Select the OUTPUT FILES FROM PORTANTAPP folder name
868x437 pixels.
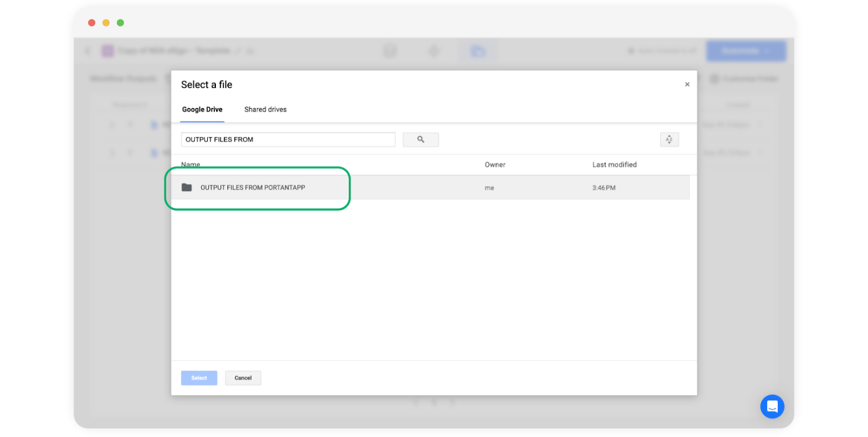pyautogui.click(x=253, y=188)
